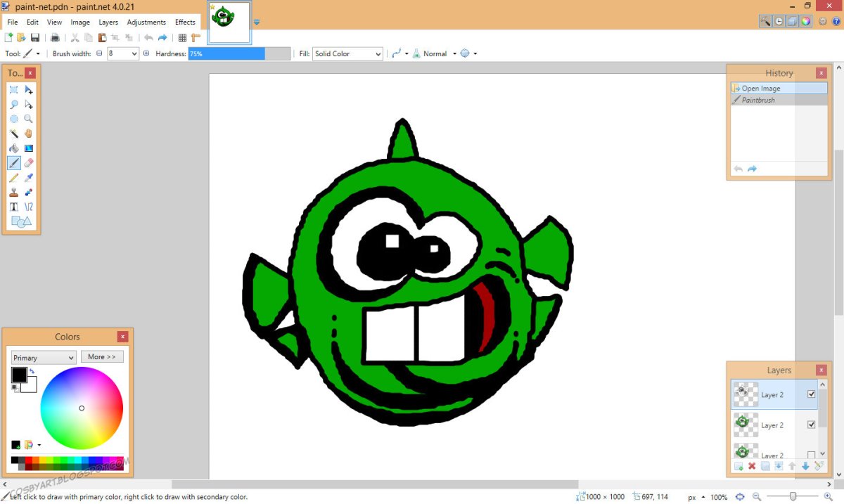844x504 pixels.
Task: Open the Fill Solid Color dropdown
Action: [x=347, y=53]
